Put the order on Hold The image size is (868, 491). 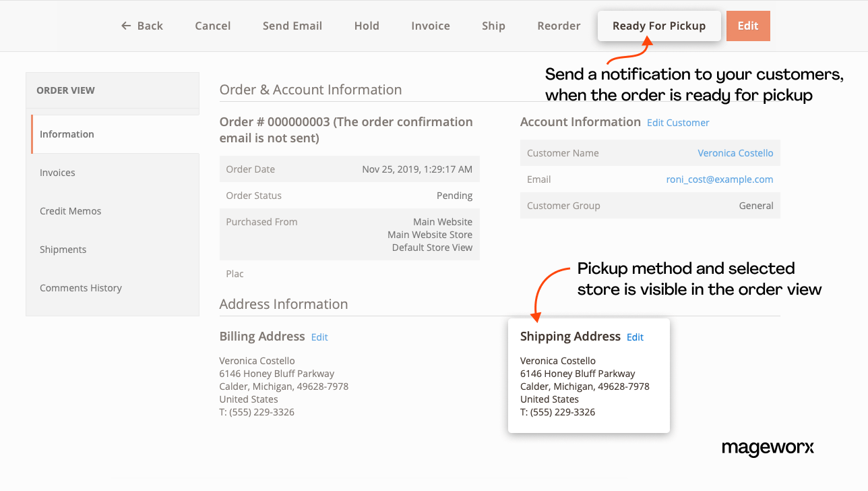[x=367, y=26]
